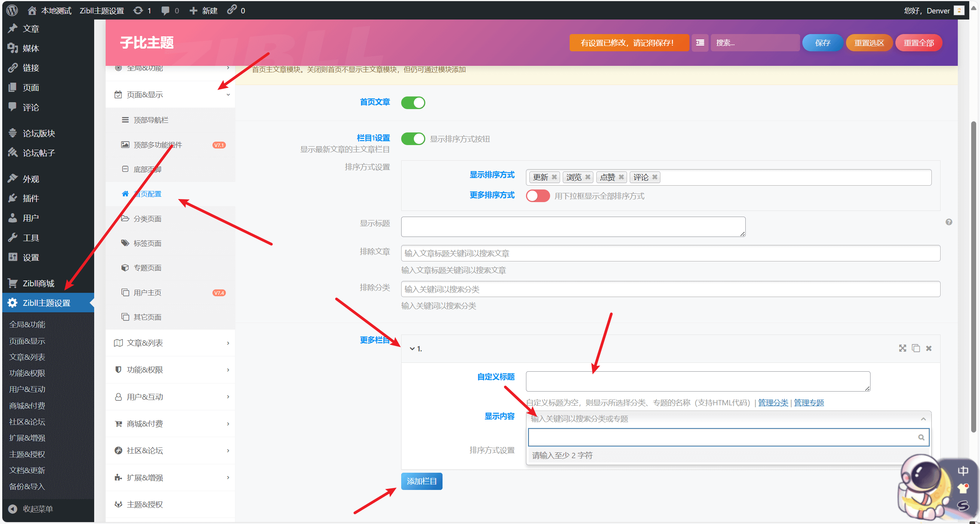
Task: Click 重置选区 reset section button
Action: (869, 42)
